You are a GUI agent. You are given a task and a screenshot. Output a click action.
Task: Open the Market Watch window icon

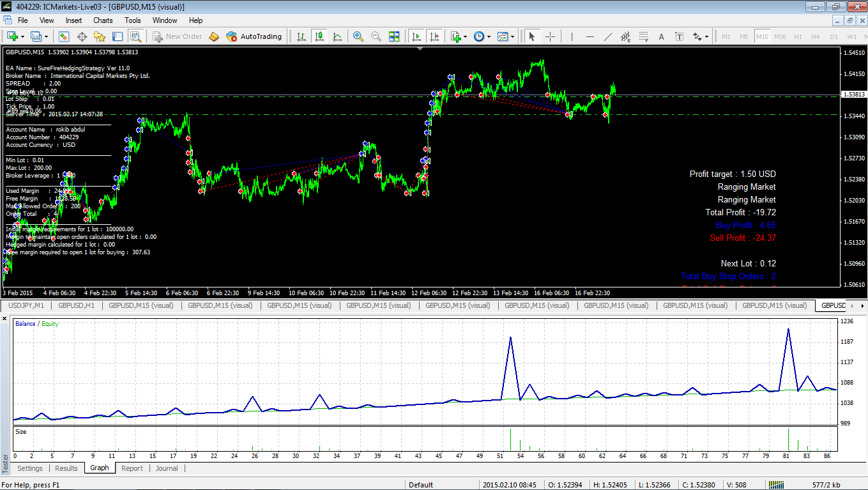pyautogui.click(x=64, y=36)
